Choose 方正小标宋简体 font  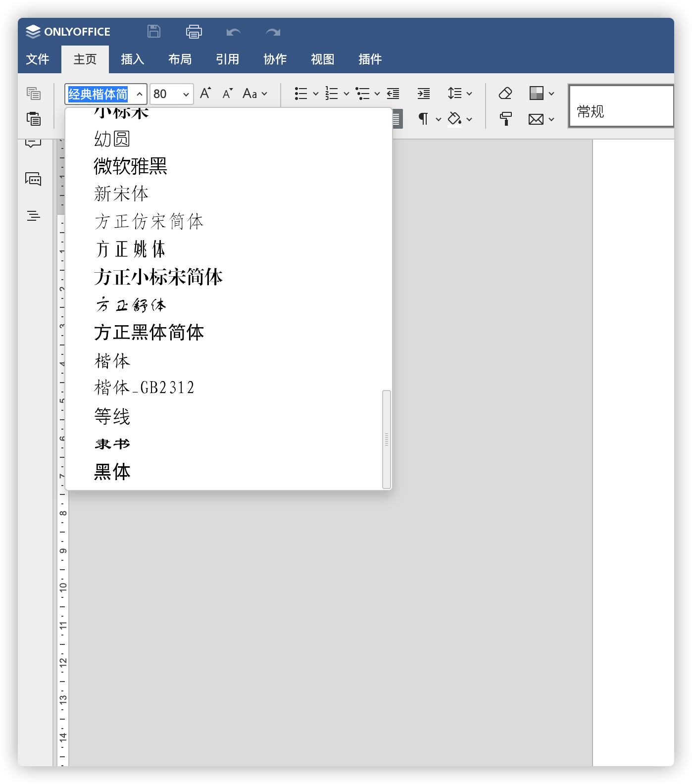pyautogui.click(x=158, y=277)
